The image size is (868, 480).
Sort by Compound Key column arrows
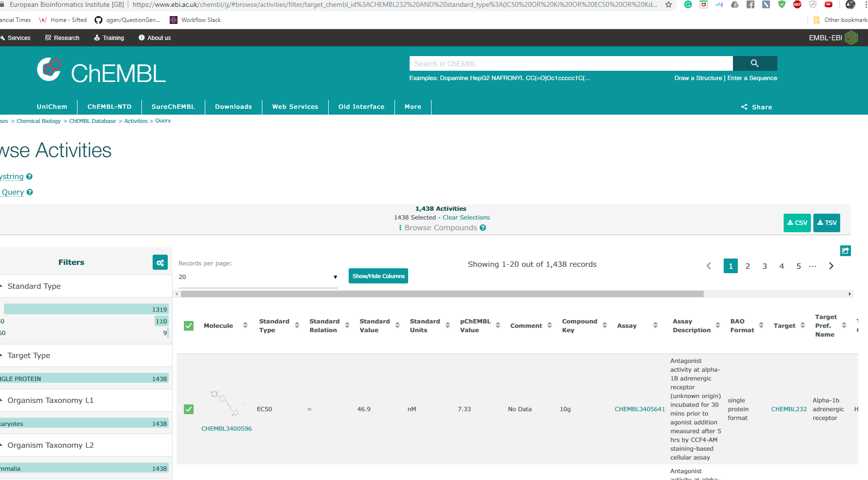coord(605,325)
